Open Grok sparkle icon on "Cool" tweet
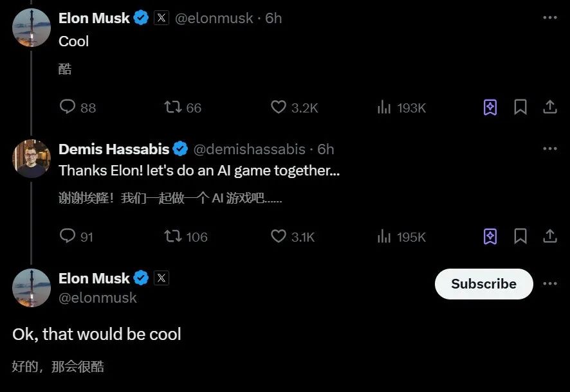The height and width of the screenshot is (392, 570). [x=490, y=107]
